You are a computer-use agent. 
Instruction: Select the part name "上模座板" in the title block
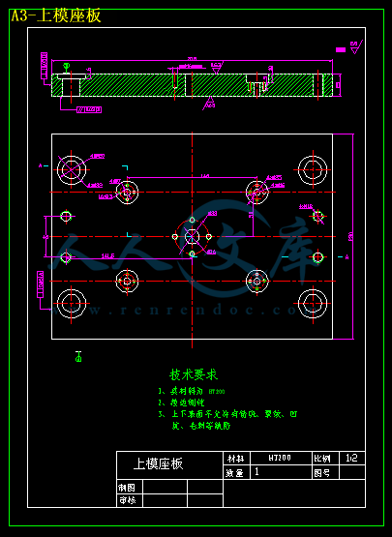(x=159, y=463)
